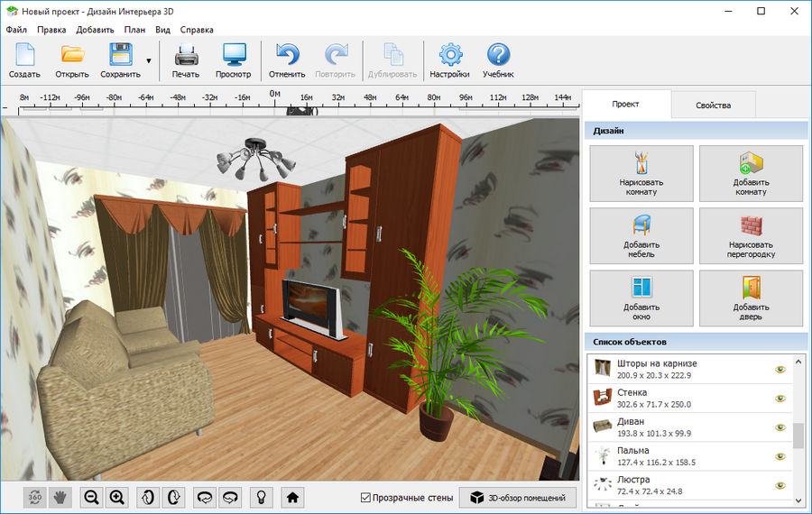Click the Печать printer icon
The height and width of the screenshot is (514, 812).
pyautogui.click(x=186, y=55)
